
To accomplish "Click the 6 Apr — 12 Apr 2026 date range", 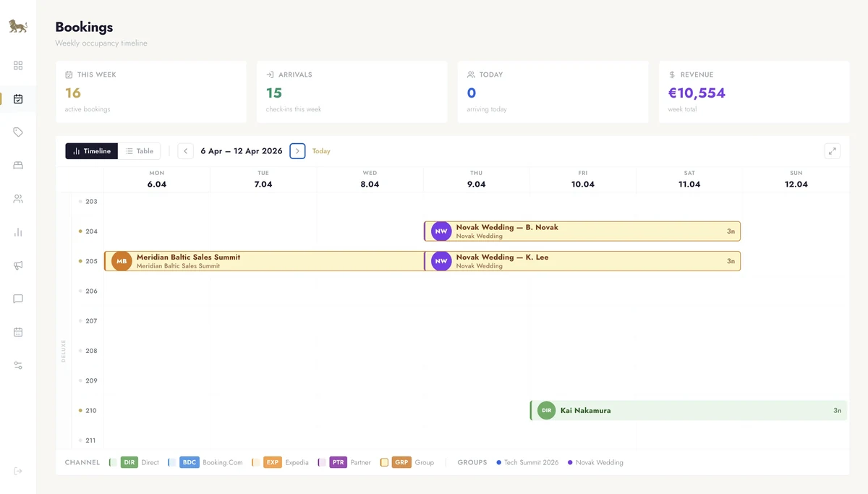I will [x=242, y=151].
